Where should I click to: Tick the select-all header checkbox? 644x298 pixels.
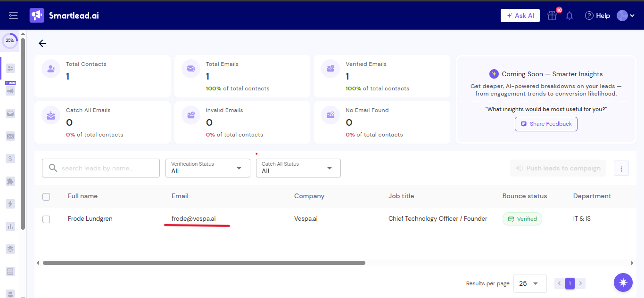coord(46,197)
